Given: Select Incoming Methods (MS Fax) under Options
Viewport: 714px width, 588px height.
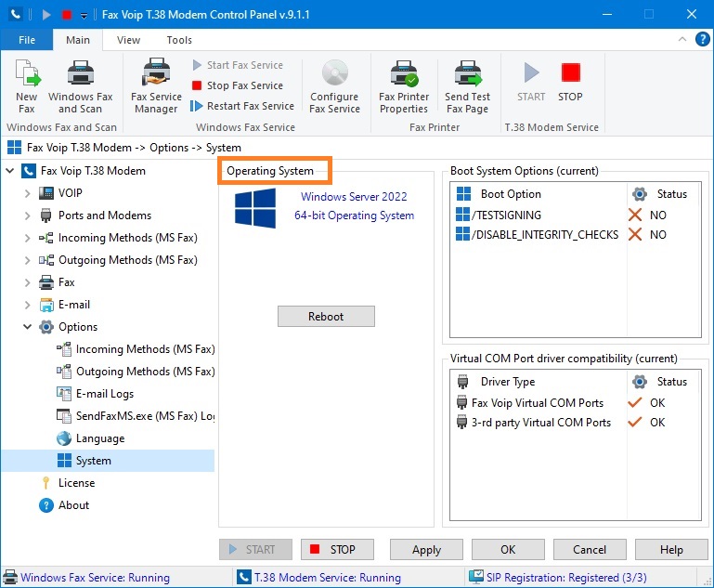Looking at the screenshot, I should (145, 349).
